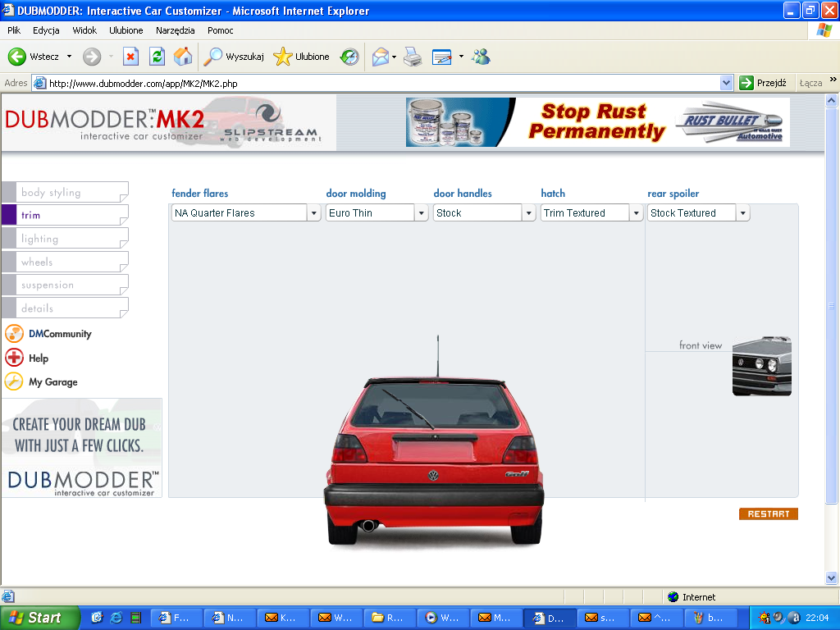Stop page loading with the red X icon
This screenshot has height=630, width=840.
tap(130, 57)
